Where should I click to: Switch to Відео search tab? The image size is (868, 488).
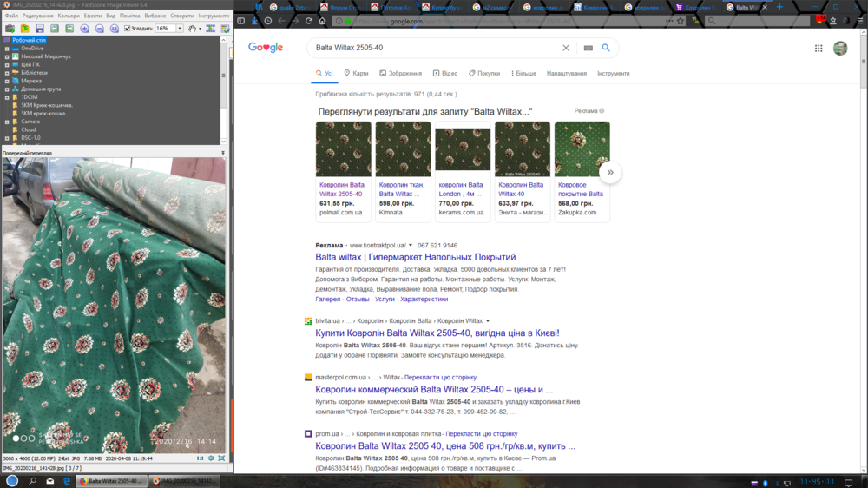(x=445, y=73)
